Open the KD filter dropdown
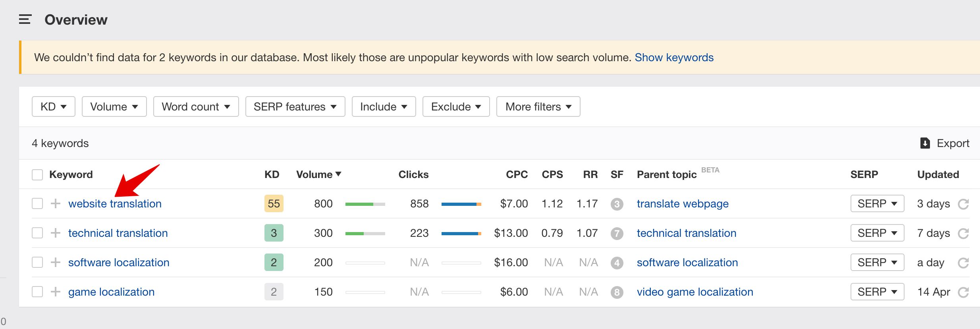 click(x=54, y=106)
